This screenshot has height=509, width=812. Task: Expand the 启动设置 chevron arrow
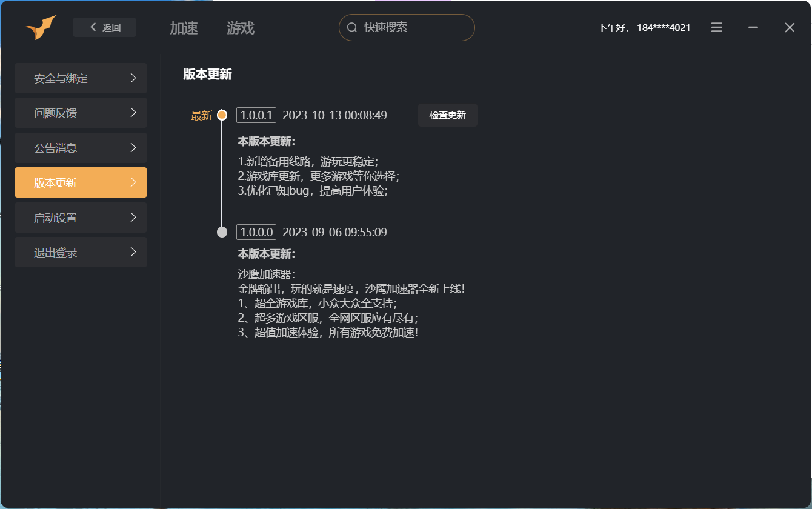133,218
